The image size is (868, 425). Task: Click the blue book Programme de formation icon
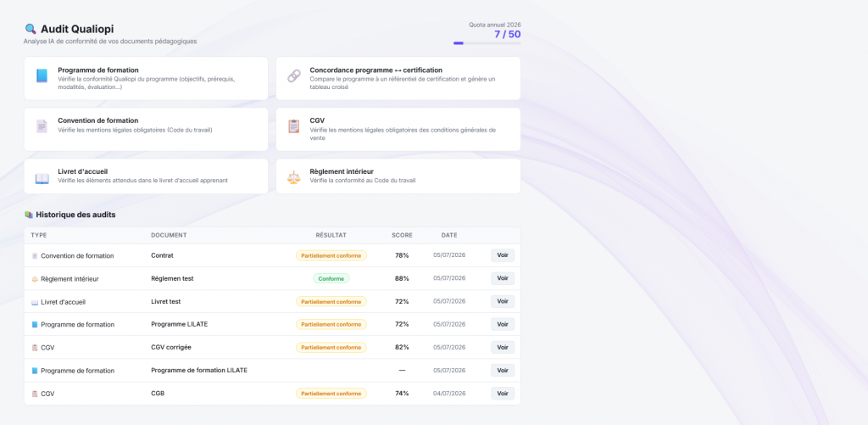point(42,75)
